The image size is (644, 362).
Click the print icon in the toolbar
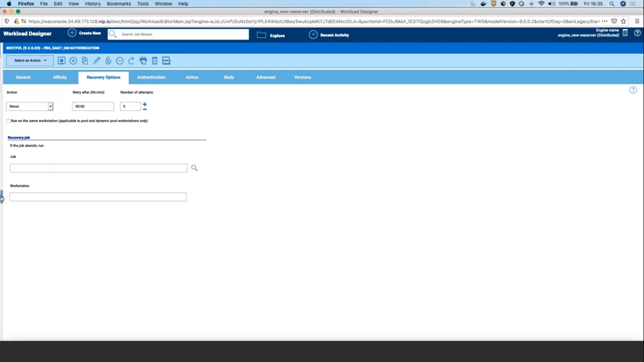[x=143, y=61]
